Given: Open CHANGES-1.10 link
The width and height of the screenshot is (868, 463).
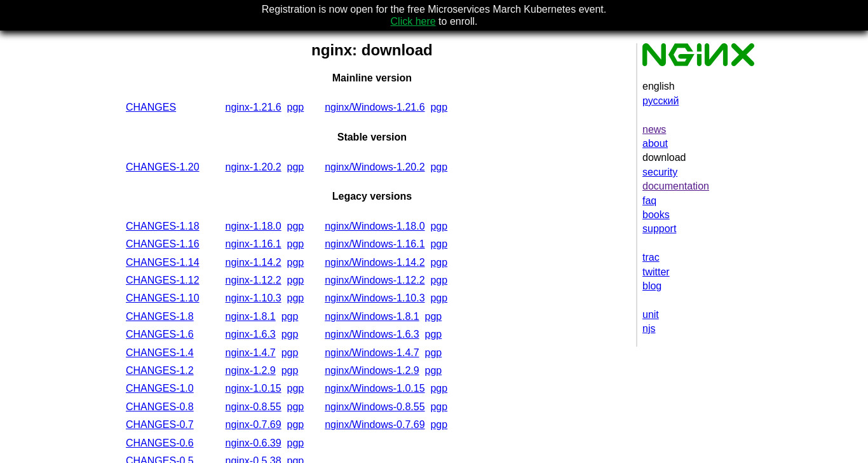Looking at the screenshot, I should click(x=163, y=298).
